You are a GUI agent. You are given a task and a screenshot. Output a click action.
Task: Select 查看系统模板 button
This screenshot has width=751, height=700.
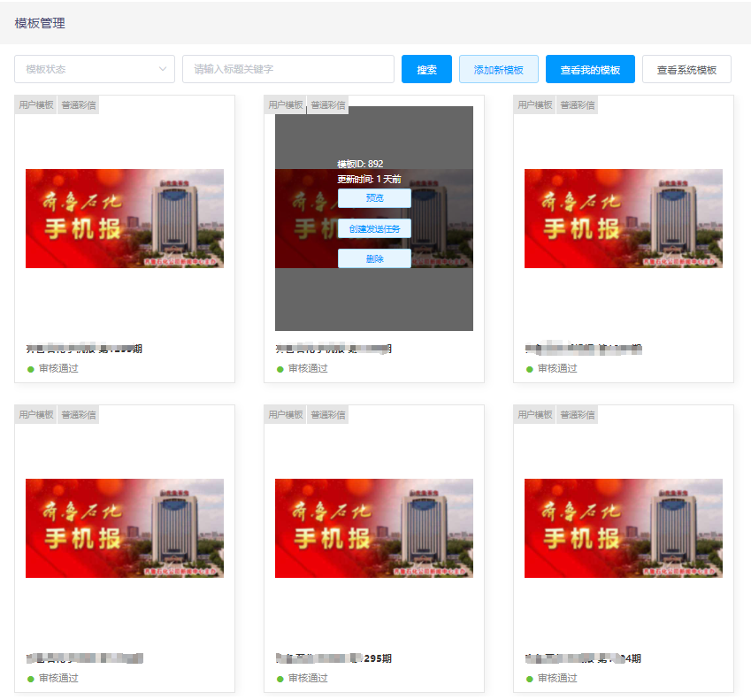686,69
